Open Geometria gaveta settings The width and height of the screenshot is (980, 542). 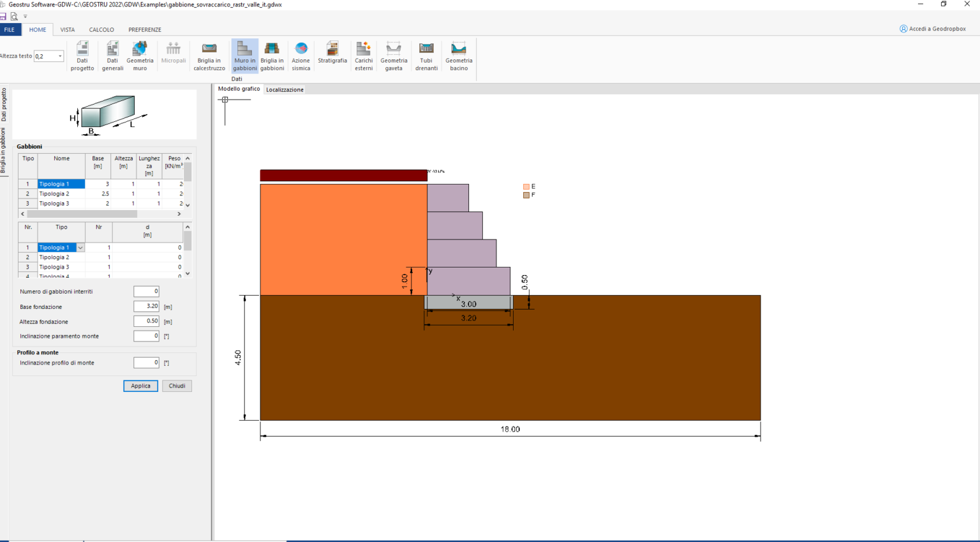tap(394, 56)
